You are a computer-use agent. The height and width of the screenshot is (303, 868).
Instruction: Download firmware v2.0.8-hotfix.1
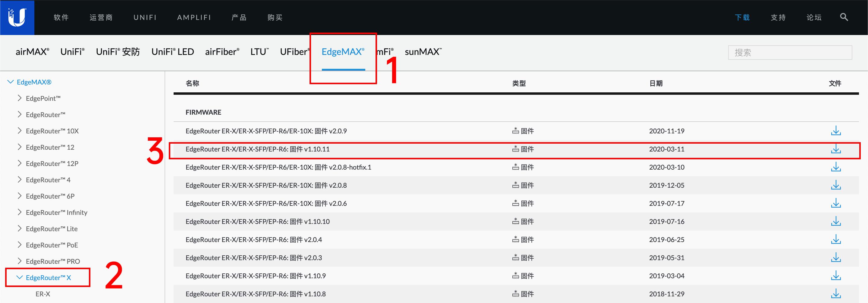(837, 167)
